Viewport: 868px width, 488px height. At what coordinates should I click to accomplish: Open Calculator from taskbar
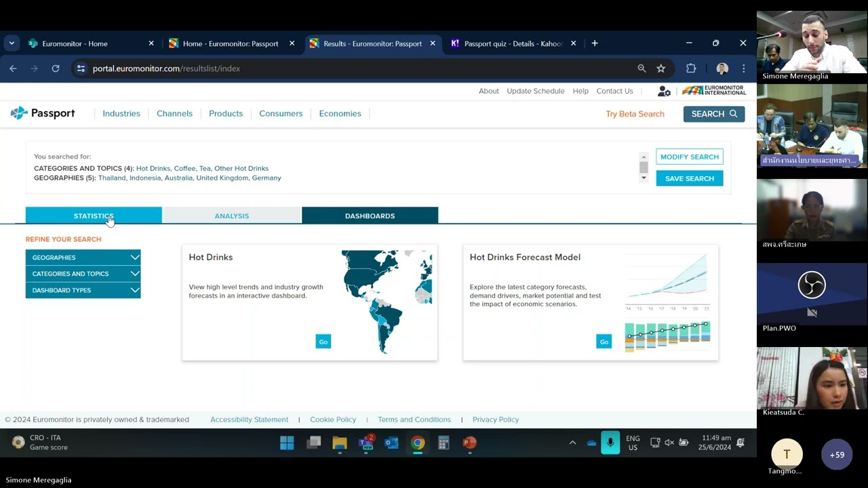[x=443, y=443]
